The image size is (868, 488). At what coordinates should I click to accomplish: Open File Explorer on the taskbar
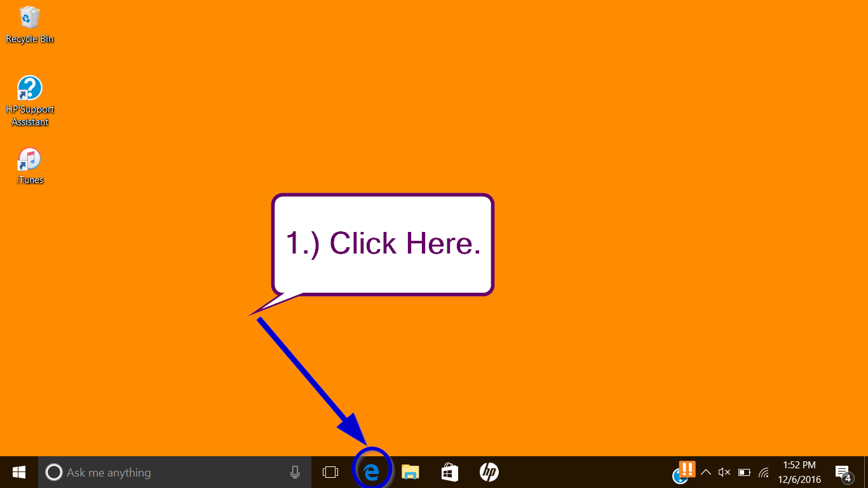click(410, 472)
